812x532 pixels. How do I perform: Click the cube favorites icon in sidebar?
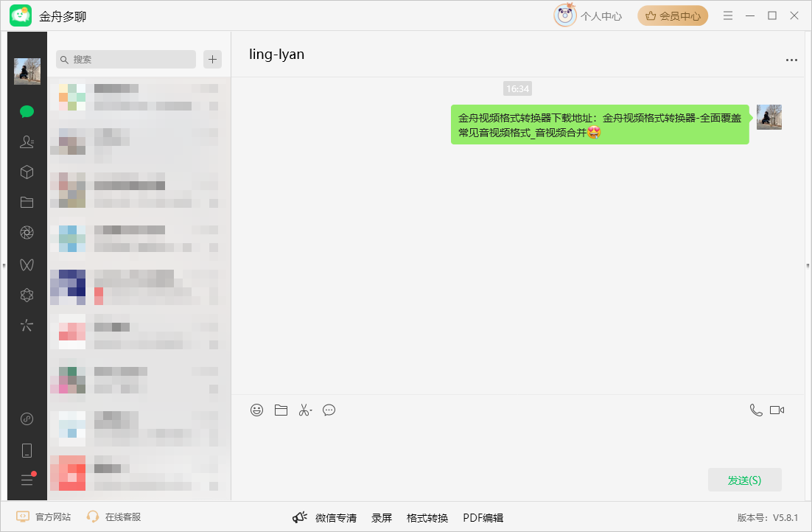pyautogui.click(x=27, y=172)
